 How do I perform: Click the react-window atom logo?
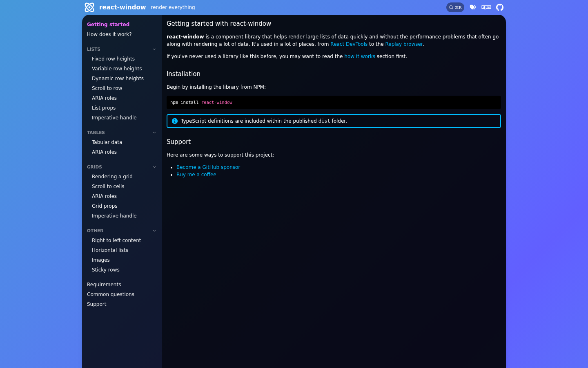(x=89, y=7)
